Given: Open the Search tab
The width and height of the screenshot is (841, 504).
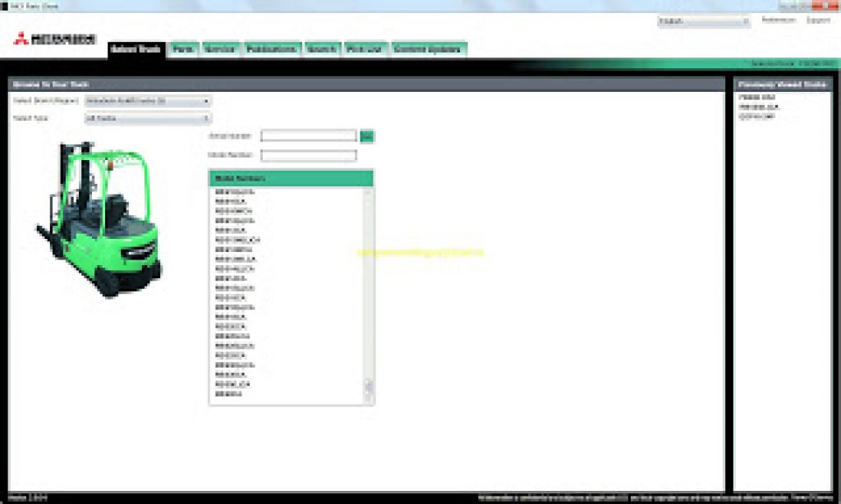Looking at the screenshot, I should pos(322,49).
